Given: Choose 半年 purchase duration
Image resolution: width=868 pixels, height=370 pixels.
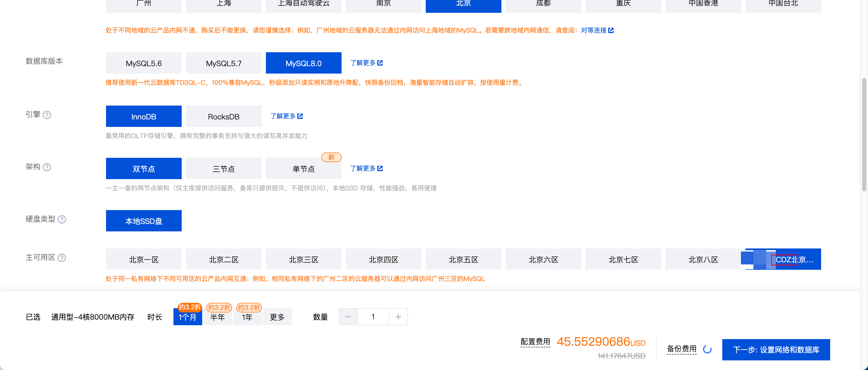Looking at the screenshot, I should click(217, 317).
